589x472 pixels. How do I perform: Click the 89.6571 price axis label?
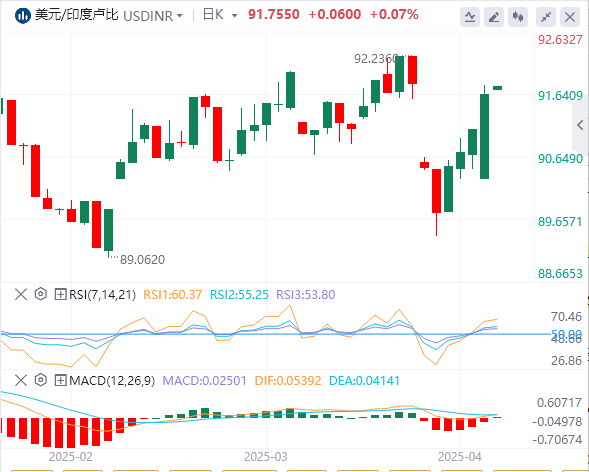coord(560,222)
